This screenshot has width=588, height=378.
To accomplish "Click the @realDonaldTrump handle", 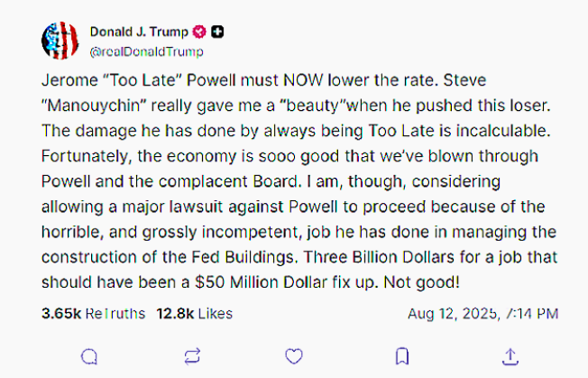I will click(147, 51).
